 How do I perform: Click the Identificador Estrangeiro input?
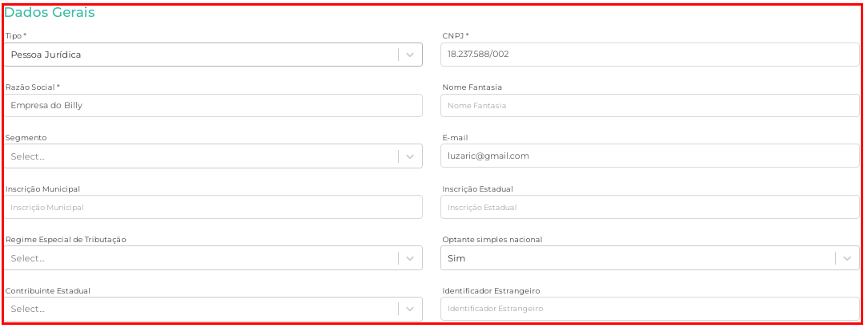[x=649, y=309]
